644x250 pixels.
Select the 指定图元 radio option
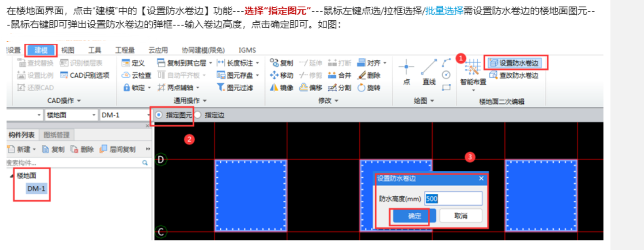pyautogui.click(x=174, y=115)
